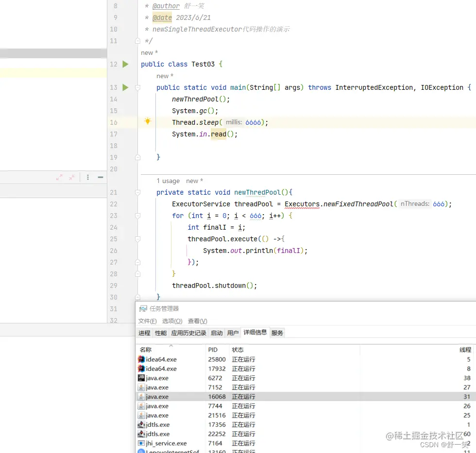Click the collapse arrows icon in the left panel toolbar
476x453 pixels.
coord(72,177)
